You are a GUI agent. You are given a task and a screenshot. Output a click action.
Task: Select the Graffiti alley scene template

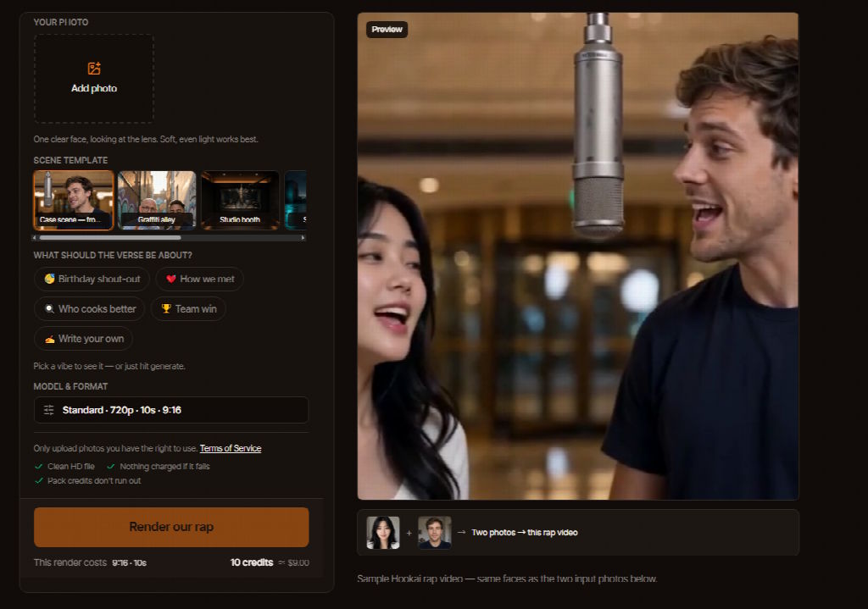click(157, 200)
